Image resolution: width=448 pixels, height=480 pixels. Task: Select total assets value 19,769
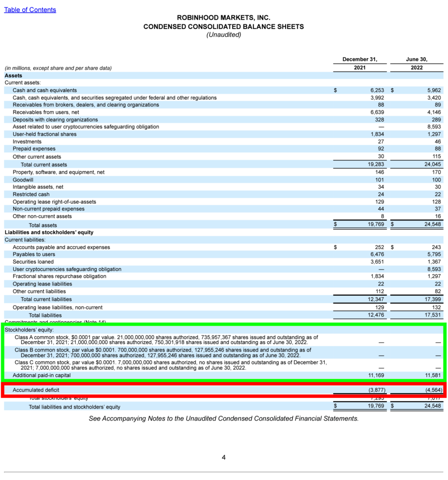point(376,225)
